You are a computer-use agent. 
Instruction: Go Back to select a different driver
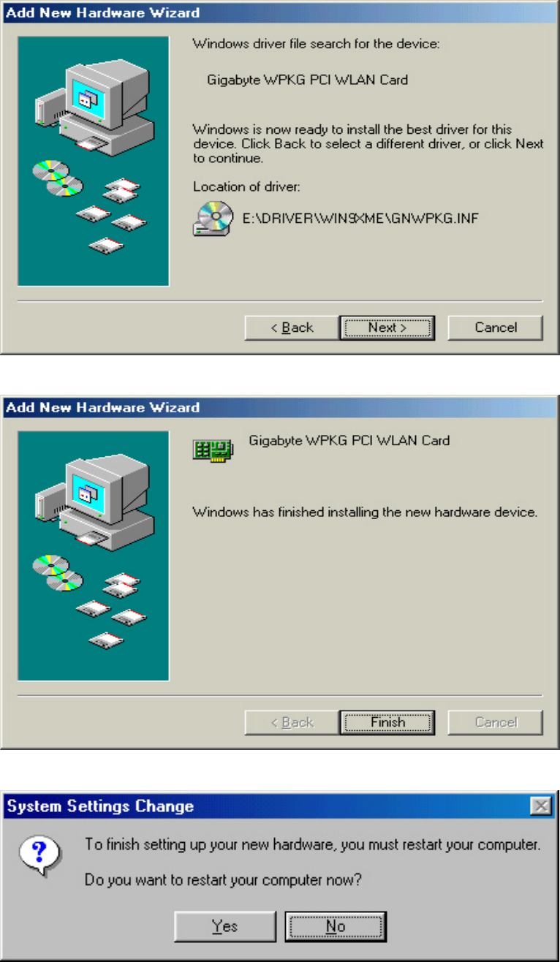[x=292, y=327]
